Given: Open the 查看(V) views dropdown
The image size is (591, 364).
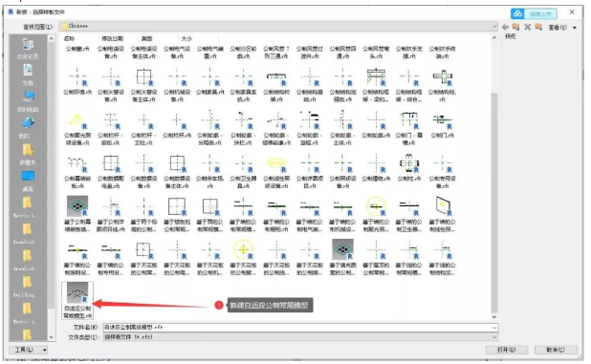Looking at the screenshot, I should pos(562,27).
